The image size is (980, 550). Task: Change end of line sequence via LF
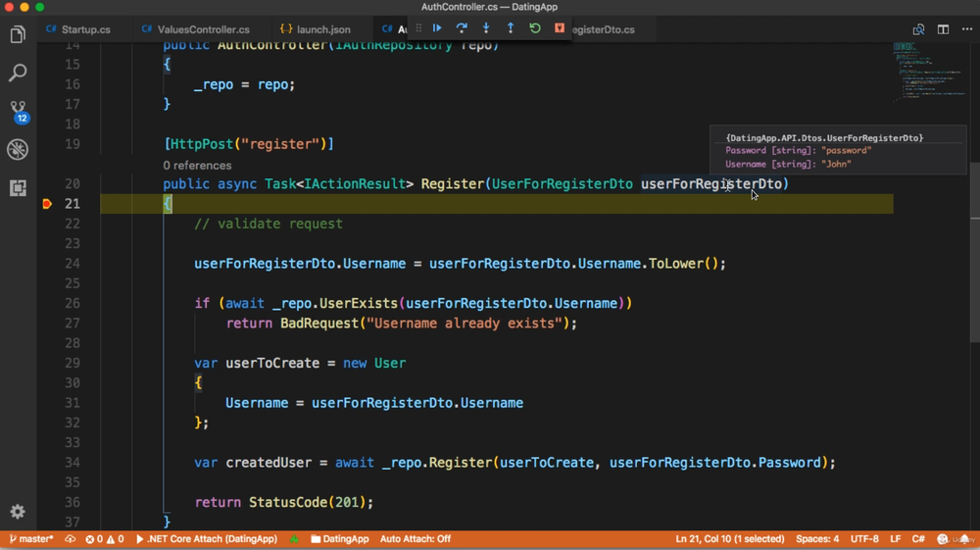coord(895,539)
